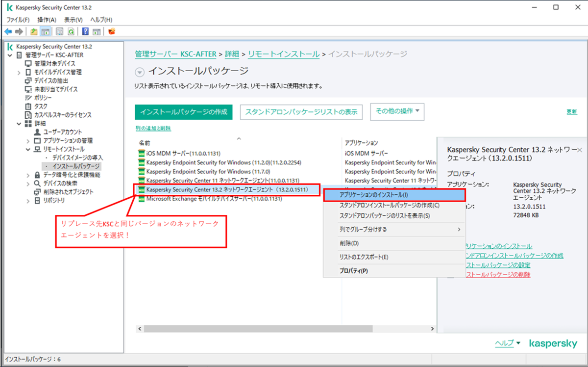The height and width of the screenshot is (367, 588).
Task: Open the 表示(V) menu
Action: (73, 20)
